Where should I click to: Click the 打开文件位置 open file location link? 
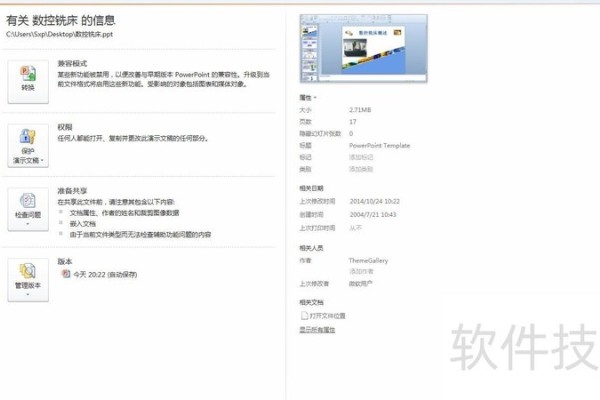click(323, 316)
